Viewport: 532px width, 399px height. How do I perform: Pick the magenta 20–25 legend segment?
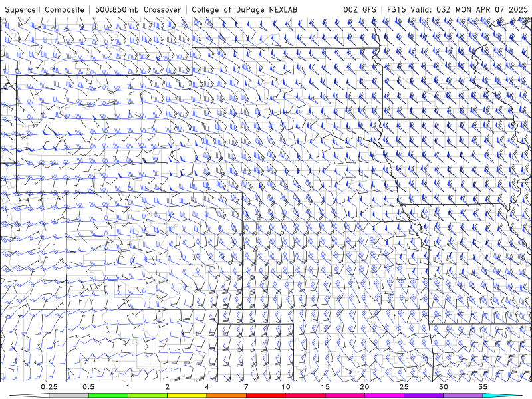(384, 396)
